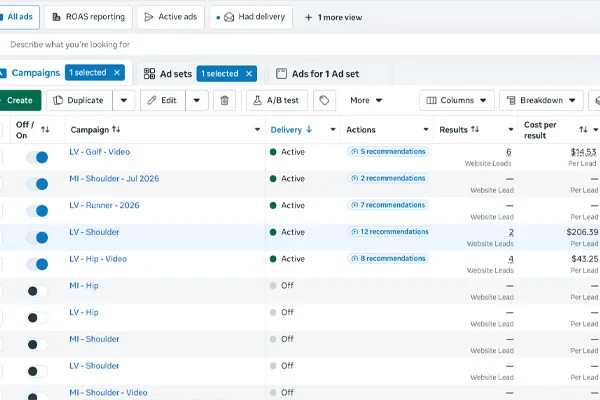Screen dimensions: 600x400
Task: Open the Actions column options dropdown
Action: point(426,129)
